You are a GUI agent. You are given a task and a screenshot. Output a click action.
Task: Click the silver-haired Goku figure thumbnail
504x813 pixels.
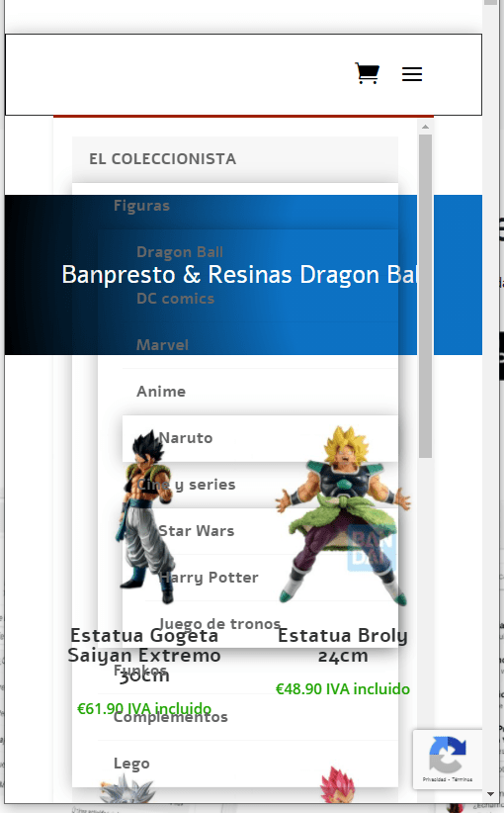[126, 788]
